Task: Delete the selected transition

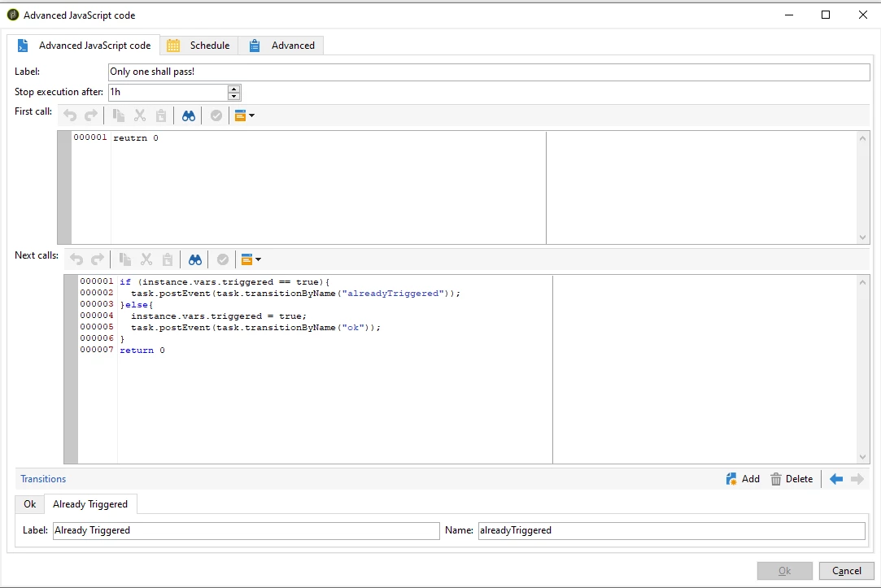Action: click(x=792, y=479)
